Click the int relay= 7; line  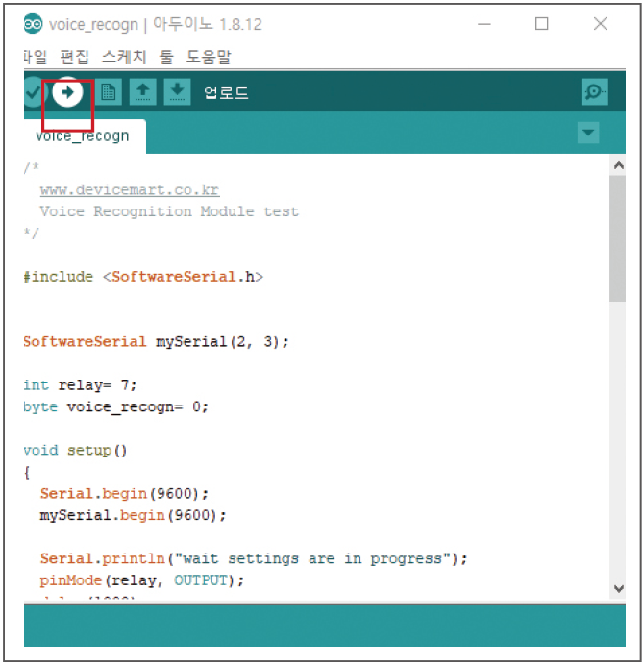pos(80,385)
